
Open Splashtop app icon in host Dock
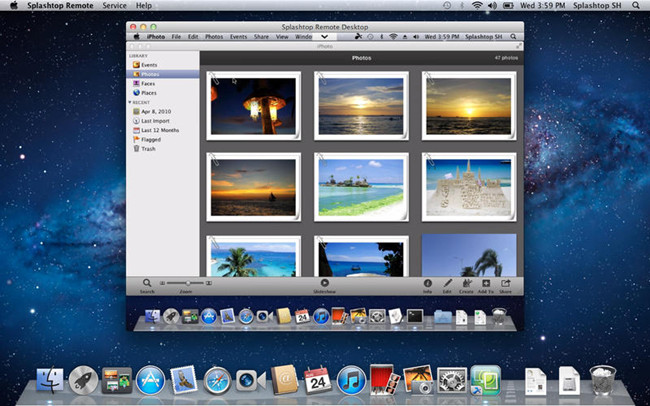[x=485, y=380]
